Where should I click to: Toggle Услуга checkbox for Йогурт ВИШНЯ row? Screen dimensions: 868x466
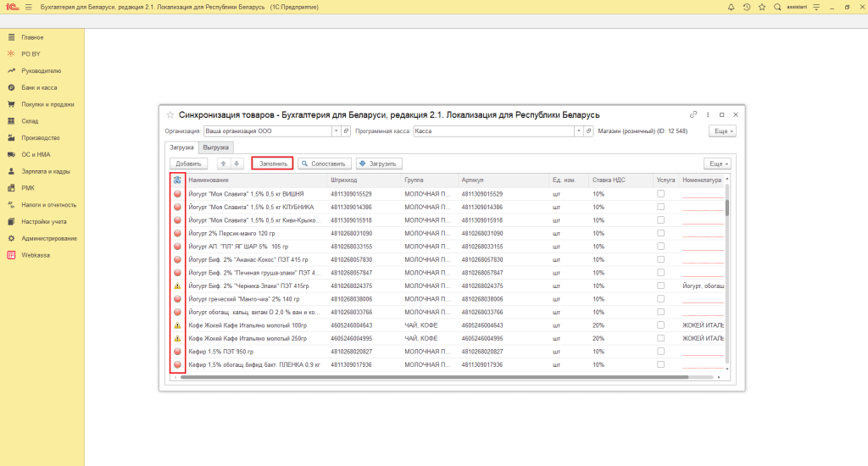660,194
